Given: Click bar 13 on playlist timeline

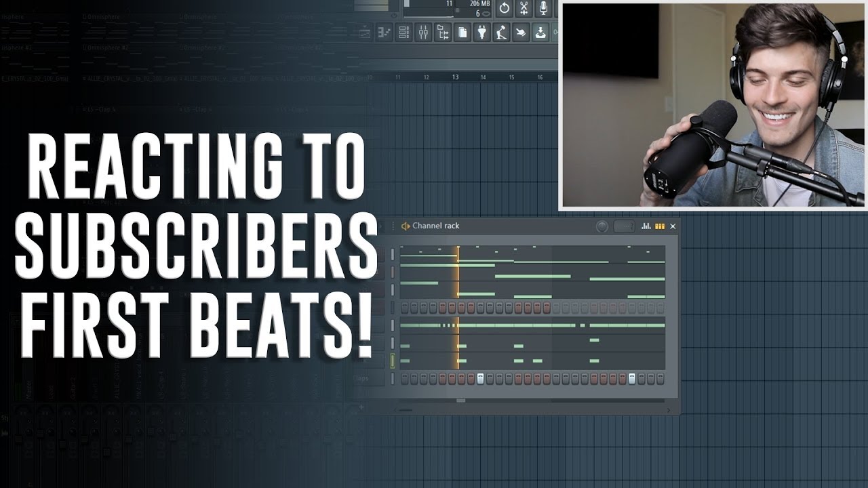Looking at the screenshot, I should coord(455,77).
